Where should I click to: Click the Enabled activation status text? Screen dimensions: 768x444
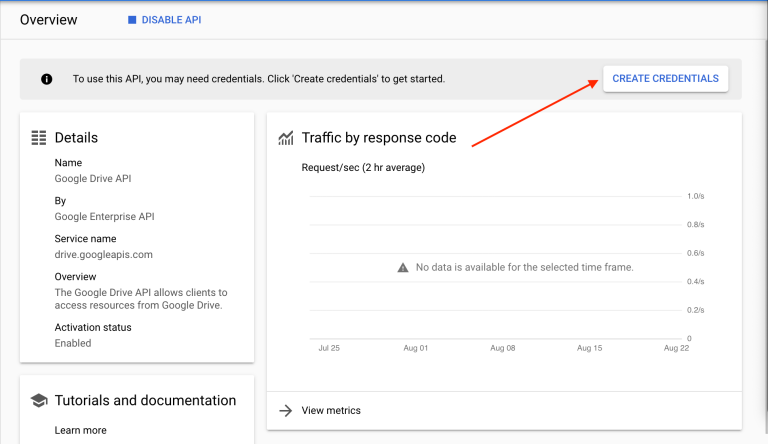pyautogui.click(x=73, y=343)
